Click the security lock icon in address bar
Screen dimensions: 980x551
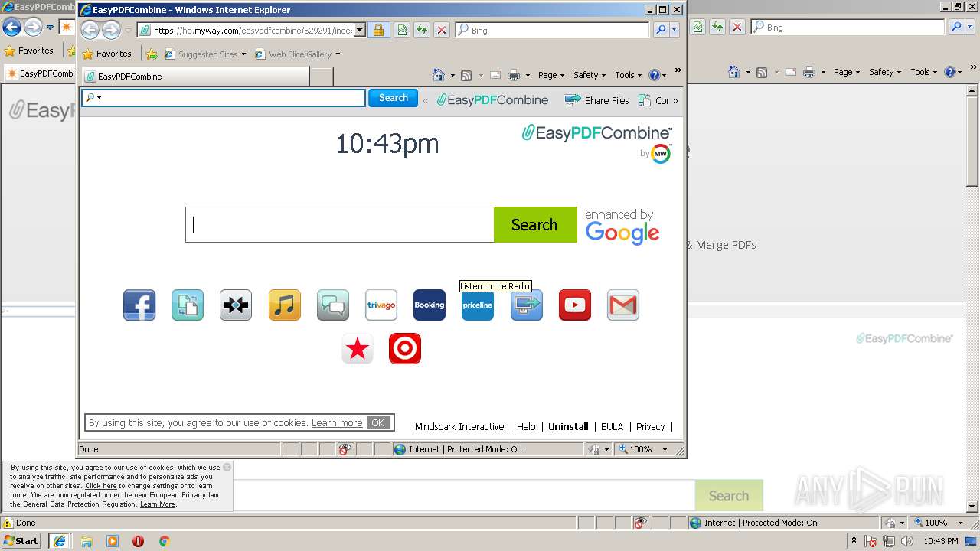coord(378,31)
